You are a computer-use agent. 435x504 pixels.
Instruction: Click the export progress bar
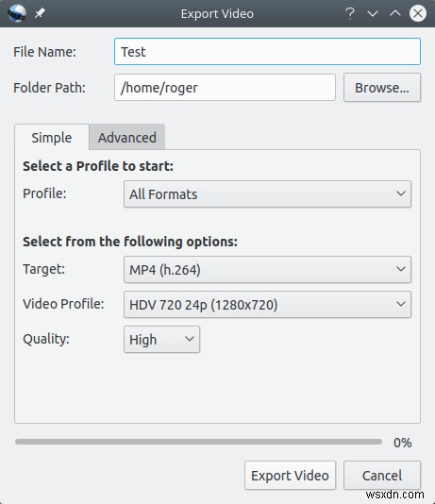tap(198, 442)
